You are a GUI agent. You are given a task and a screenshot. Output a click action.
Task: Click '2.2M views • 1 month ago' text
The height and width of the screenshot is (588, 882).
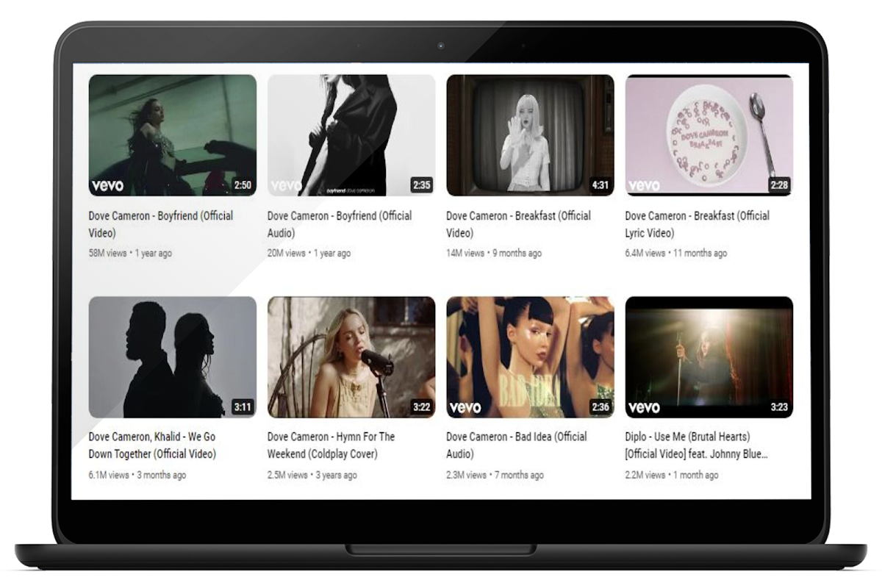(x=672, y=475)
